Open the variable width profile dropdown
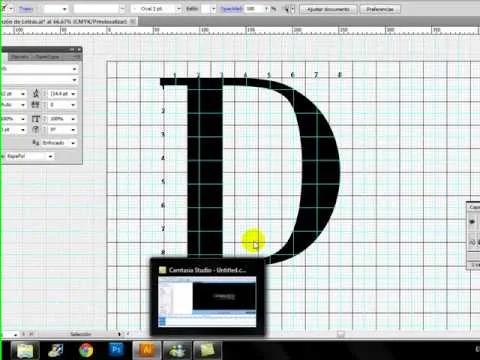The width and height of the screenshot is (480, 360). click(122, 9)
